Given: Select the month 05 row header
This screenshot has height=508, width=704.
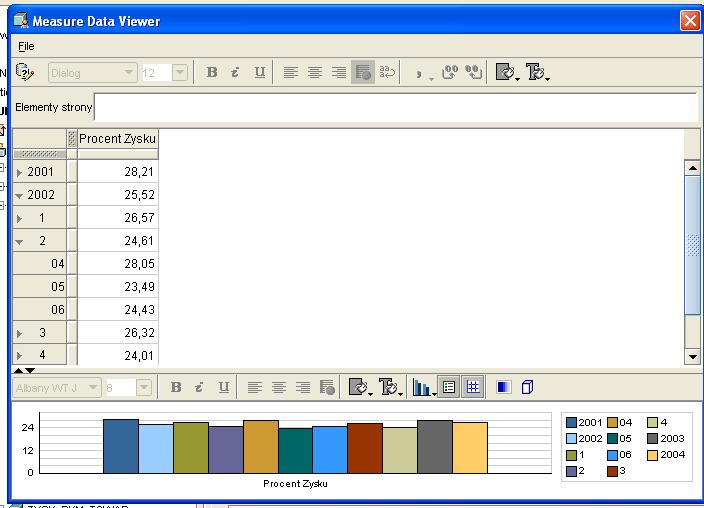Looking at the screenshot, I should click(40, 287).
